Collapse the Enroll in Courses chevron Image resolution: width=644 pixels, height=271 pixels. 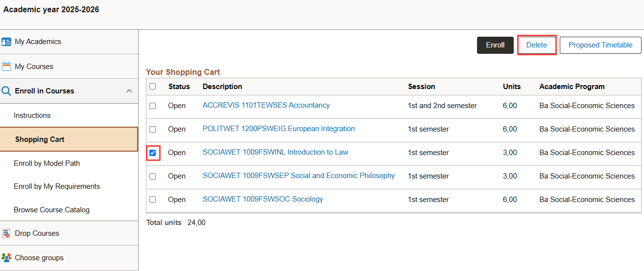(x=129, y=91)
